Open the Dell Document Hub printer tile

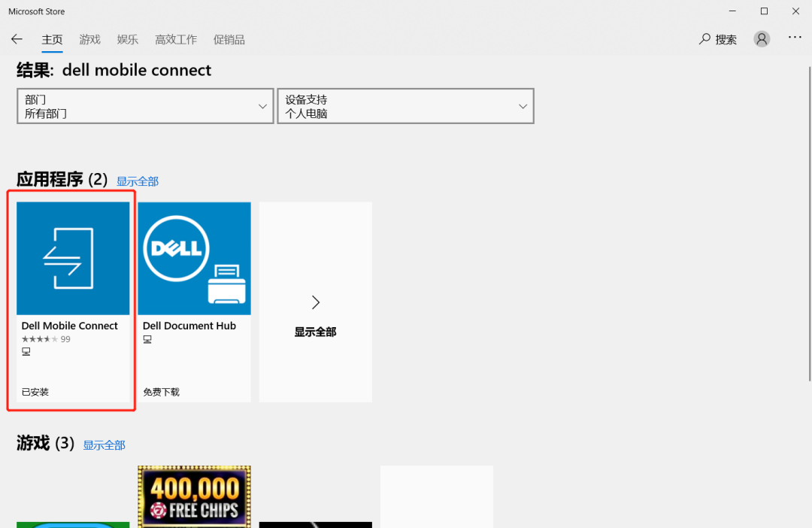pos(194,302)
